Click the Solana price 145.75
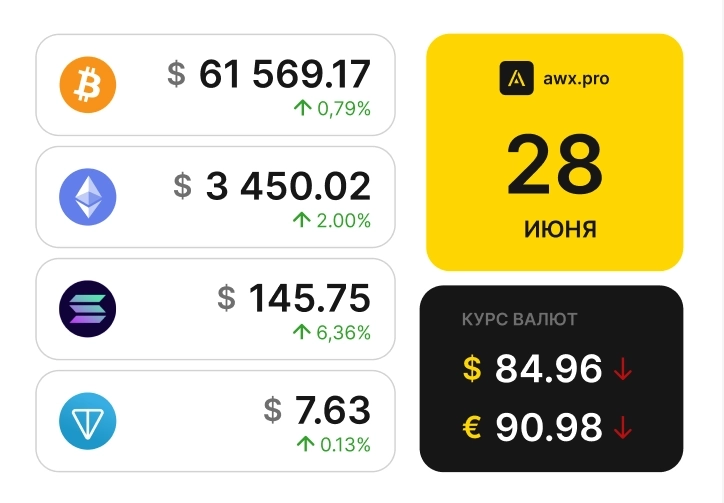Viewport: 724px width, 503px height. click(x=309, y=297)
